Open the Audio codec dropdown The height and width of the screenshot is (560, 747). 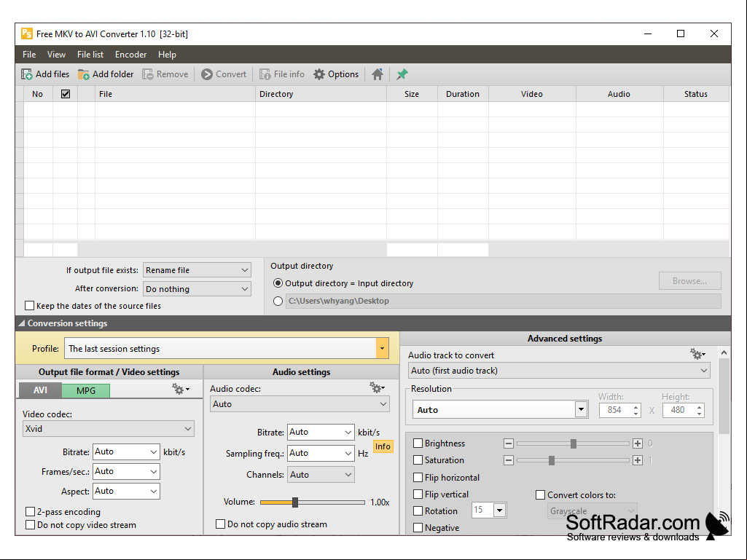pos(300,404)
